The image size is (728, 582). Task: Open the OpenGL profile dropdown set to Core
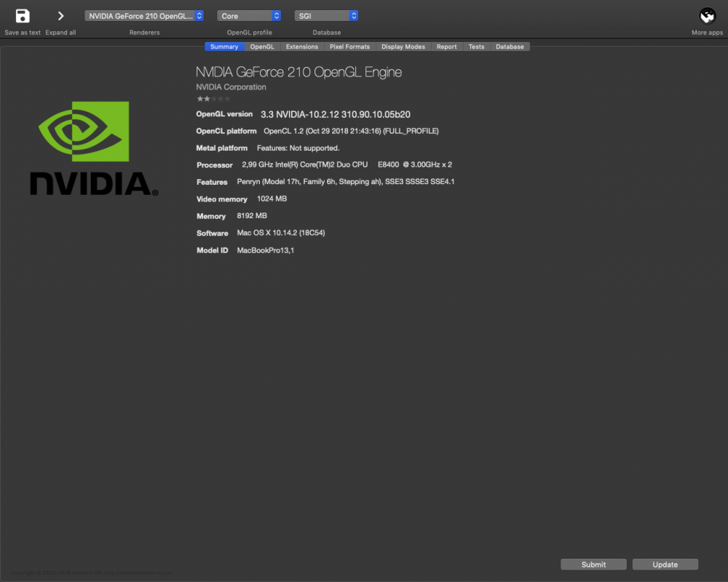pyautogui.click(x=249, y=16)
